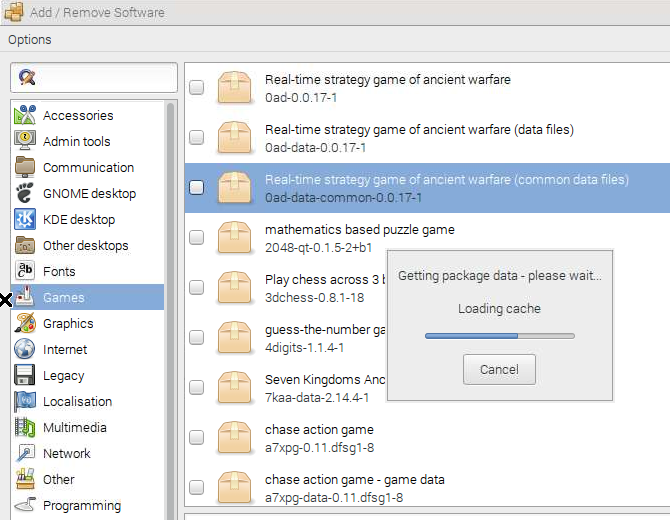
Task: Click the Communication folder icon
Action: [x=25, y=167]
